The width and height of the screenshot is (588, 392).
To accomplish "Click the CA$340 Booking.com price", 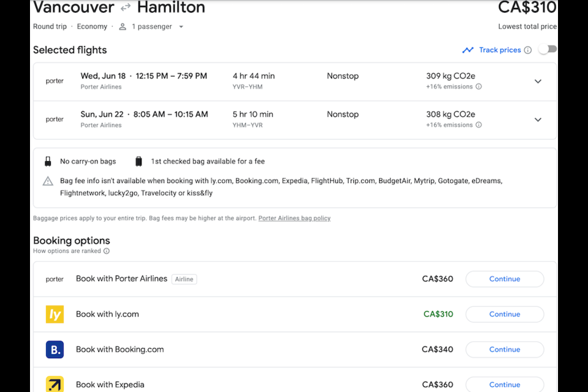I will 437,349.
